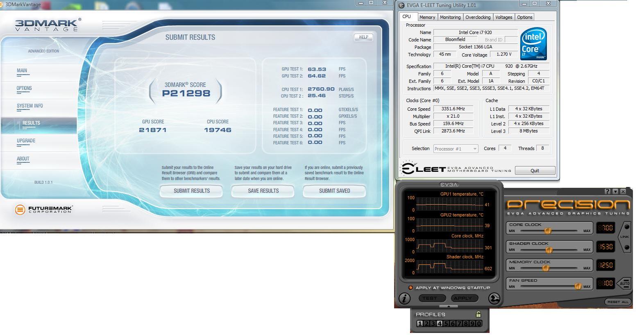Click the Intel Core i7 logo
The image size is (644, 335).
click(x=533, y=44)
